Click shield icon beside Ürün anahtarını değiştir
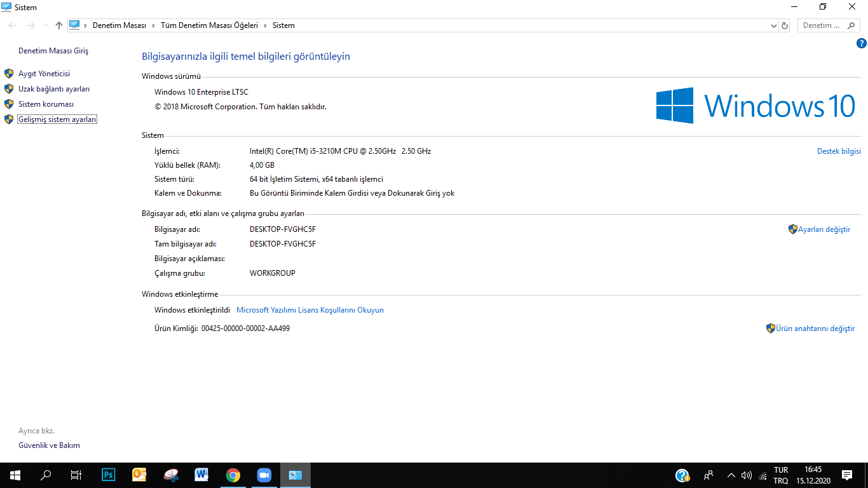This screenshot has height=488, width=868. 771,329
